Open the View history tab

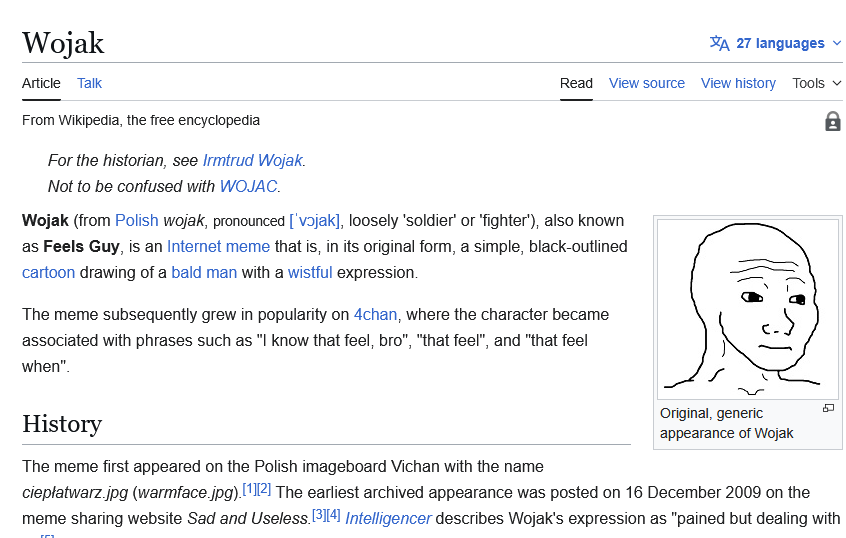pyautogui.click(x=738, y=83)
